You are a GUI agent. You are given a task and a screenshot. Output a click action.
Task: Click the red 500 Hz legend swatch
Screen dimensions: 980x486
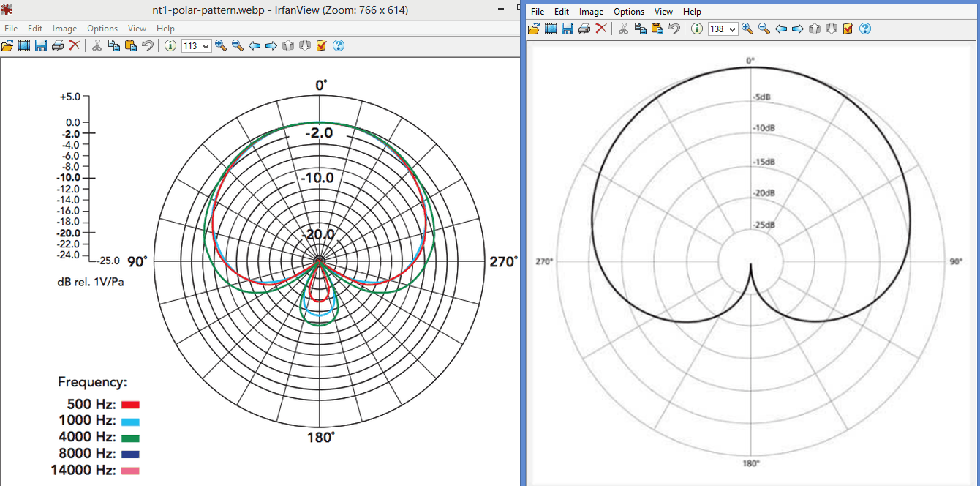[x=130, y=405]
